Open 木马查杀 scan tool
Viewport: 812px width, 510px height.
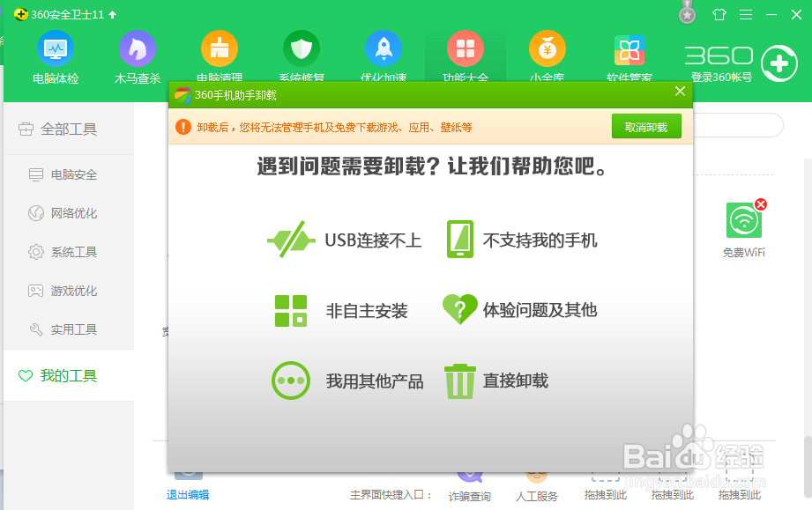coord(138,57)
